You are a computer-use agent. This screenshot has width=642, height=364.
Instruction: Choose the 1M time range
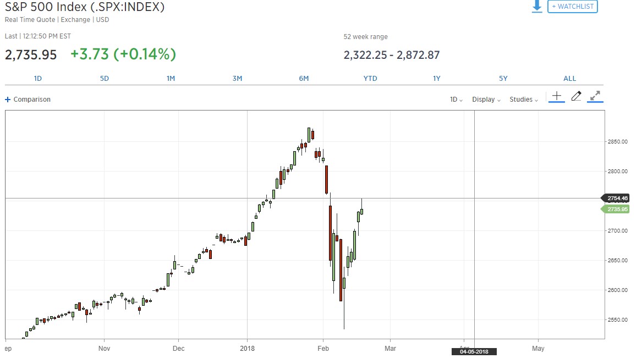[x=171, y=79]
